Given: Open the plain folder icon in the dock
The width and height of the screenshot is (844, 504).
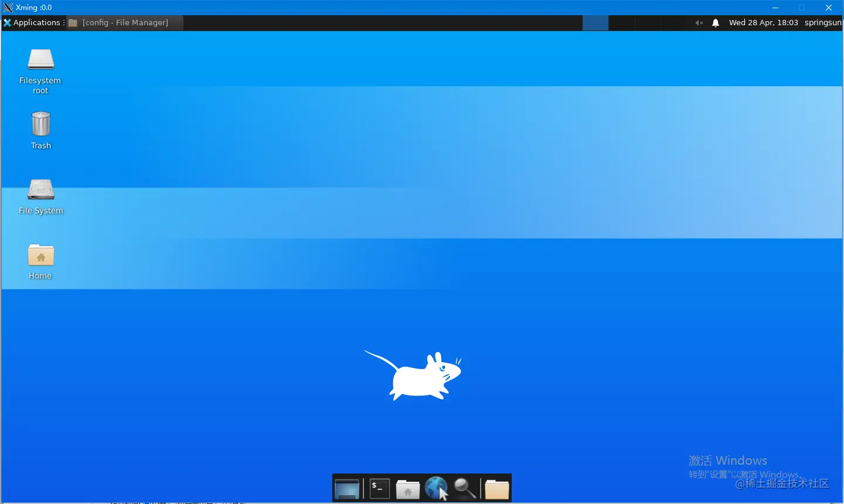Looking at the screenshot, I should (x=497, y=489).
